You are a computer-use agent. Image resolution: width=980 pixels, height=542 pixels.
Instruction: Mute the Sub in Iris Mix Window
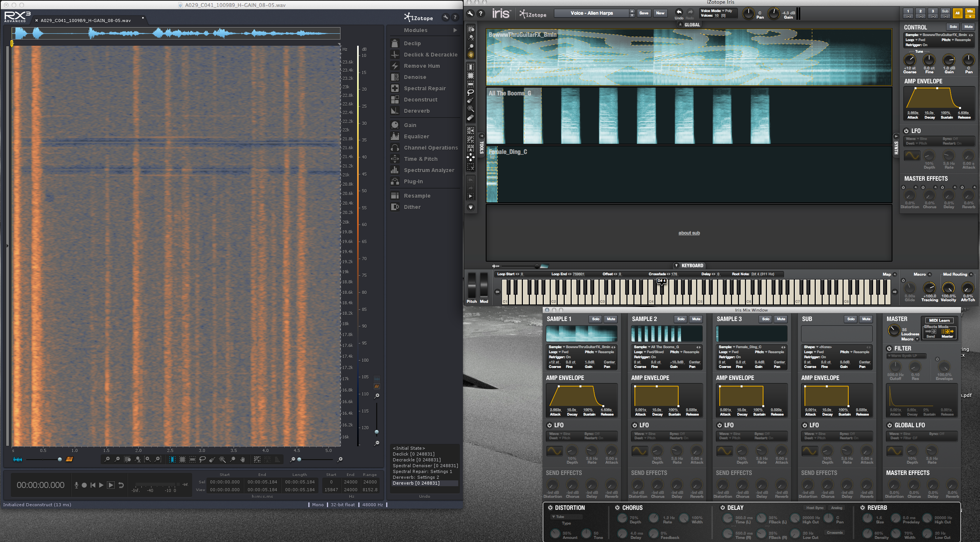tap(866, 319)
